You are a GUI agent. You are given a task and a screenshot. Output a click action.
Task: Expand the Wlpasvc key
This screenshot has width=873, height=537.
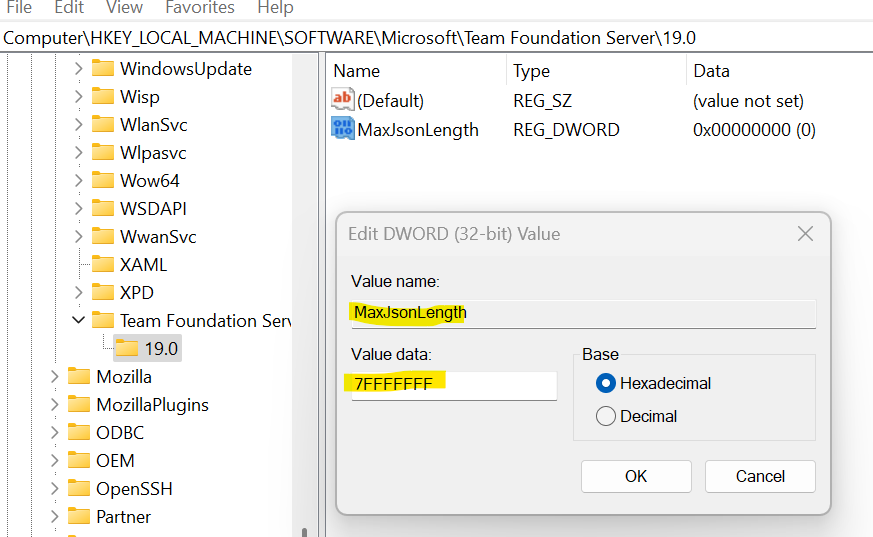[x=79, y=152]
